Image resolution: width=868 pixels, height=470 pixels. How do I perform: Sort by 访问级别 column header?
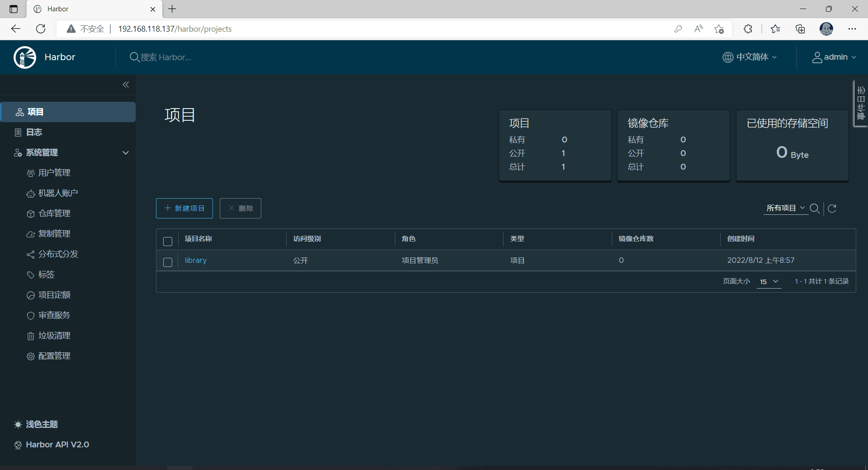click(x=307, y=239)
